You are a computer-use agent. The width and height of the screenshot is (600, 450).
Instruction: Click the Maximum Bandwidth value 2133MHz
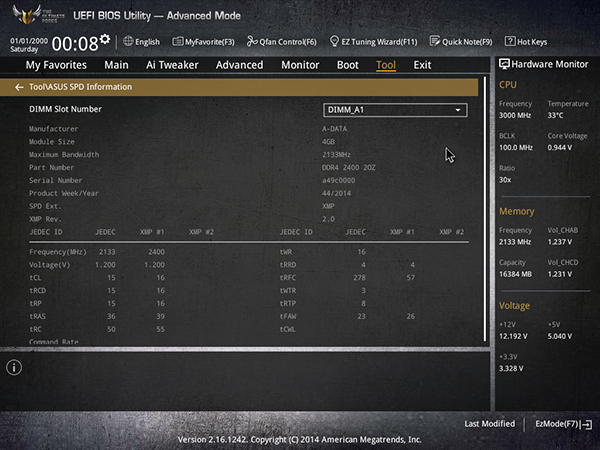pyautogui.click(x=336, y=155)
